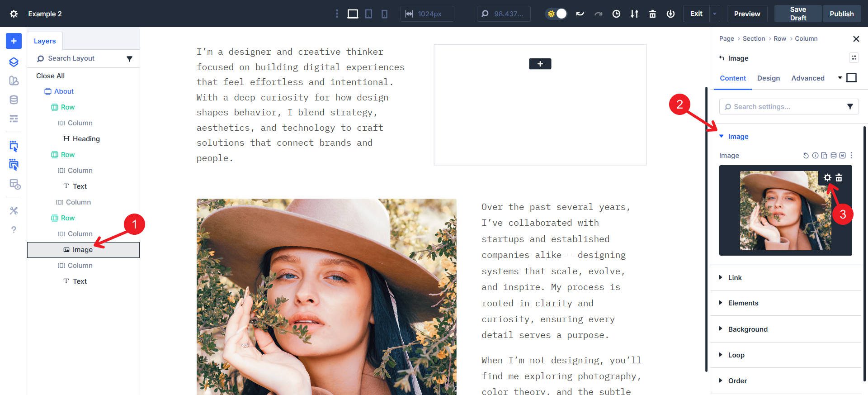Reset the Image field with reset icon

(806, 155)
